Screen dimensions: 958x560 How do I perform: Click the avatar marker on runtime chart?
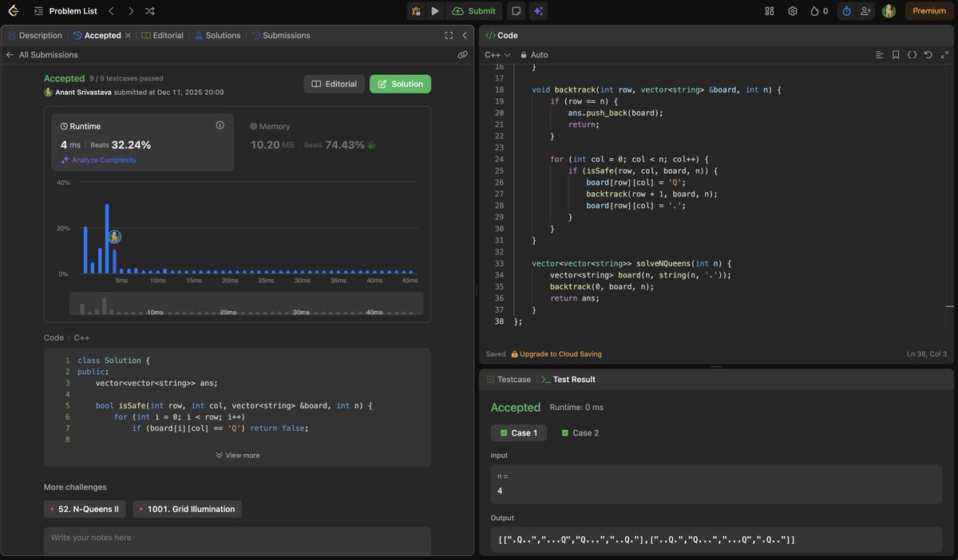tap(114, 237)
